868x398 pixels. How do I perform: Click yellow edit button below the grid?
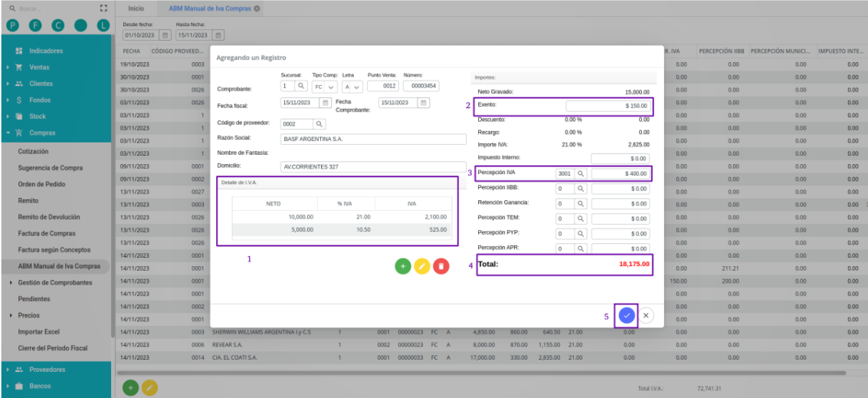click(149, 388)
